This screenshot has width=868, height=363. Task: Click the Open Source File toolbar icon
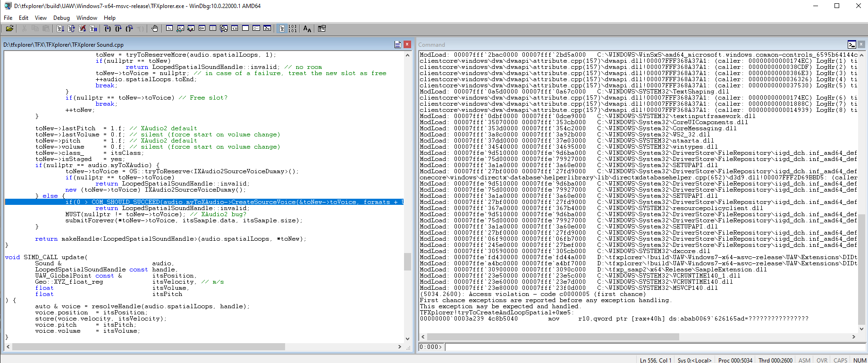(x=9, y=29)
